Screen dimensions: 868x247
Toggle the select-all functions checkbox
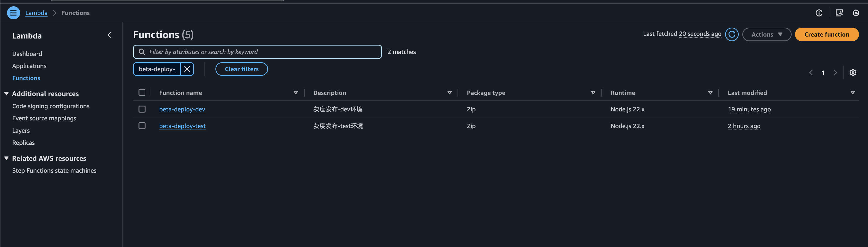point(142,93)
